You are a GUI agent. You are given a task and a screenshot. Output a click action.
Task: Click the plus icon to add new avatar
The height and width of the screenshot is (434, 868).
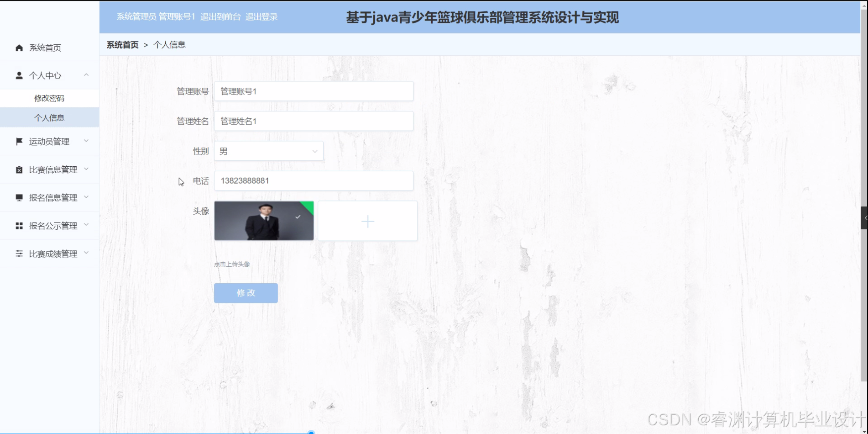pos(367,221)
